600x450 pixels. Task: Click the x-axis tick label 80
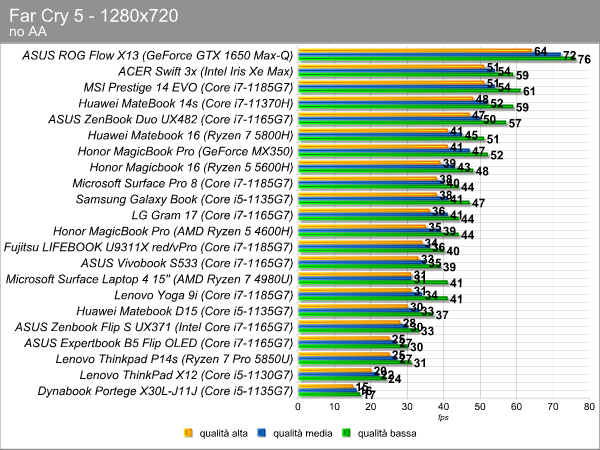(x=589, y=406)
